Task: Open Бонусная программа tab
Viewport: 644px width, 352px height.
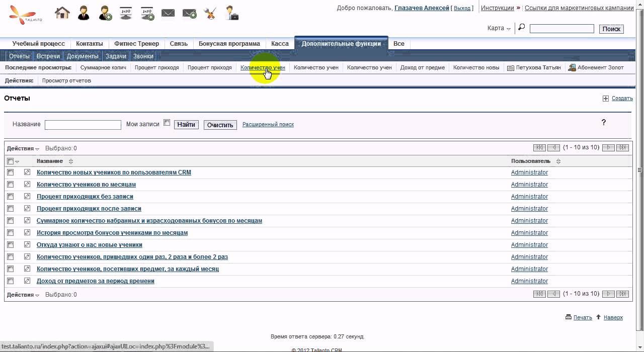Action: tap(229, 44)
